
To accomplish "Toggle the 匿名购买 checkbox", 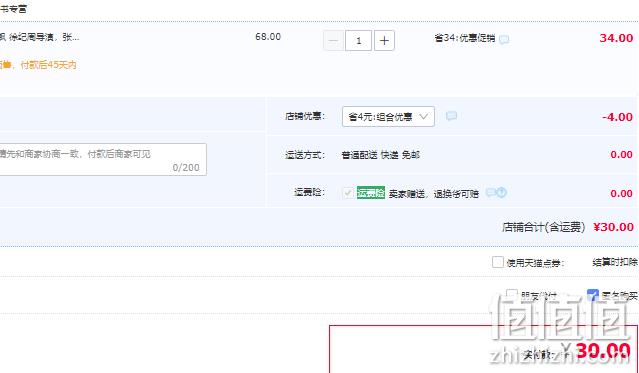I will pos(593,295).
